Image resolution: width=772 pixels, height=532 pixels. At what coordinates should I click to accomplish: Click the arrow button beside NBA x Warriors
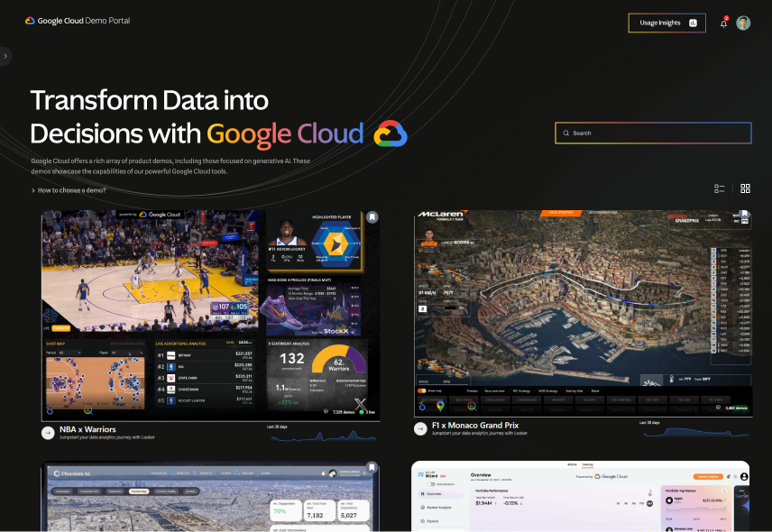48,433
